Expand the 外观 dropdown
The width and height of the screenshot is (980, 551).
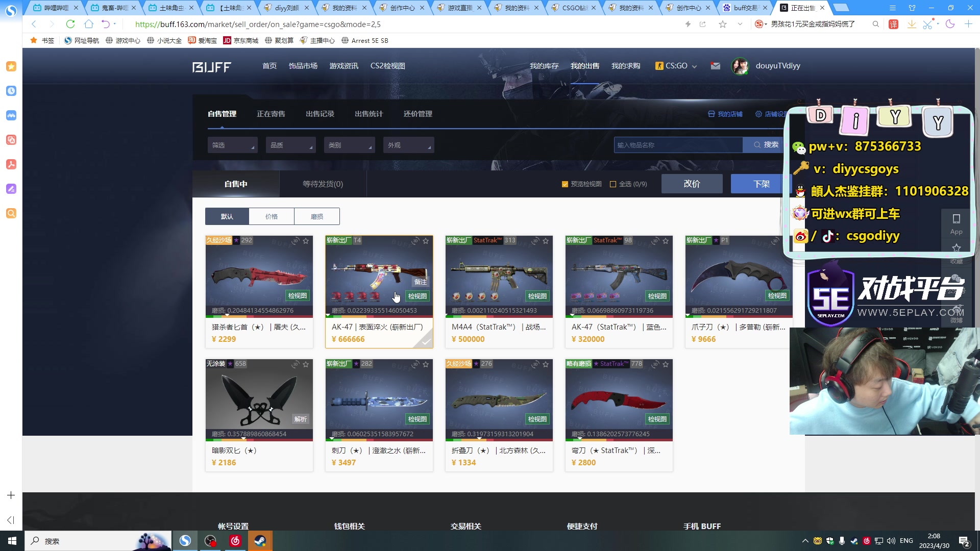[408, 145]
